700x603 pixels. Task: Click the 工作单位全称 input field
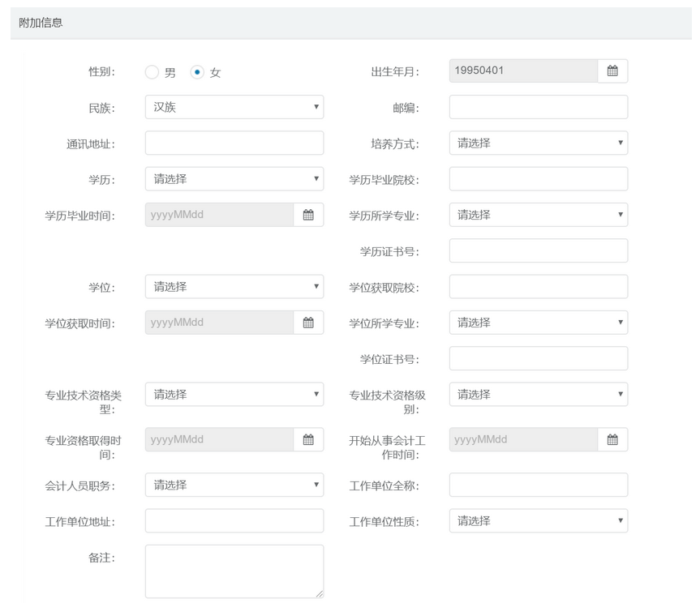pyautogui.click(x=539, y=485)
